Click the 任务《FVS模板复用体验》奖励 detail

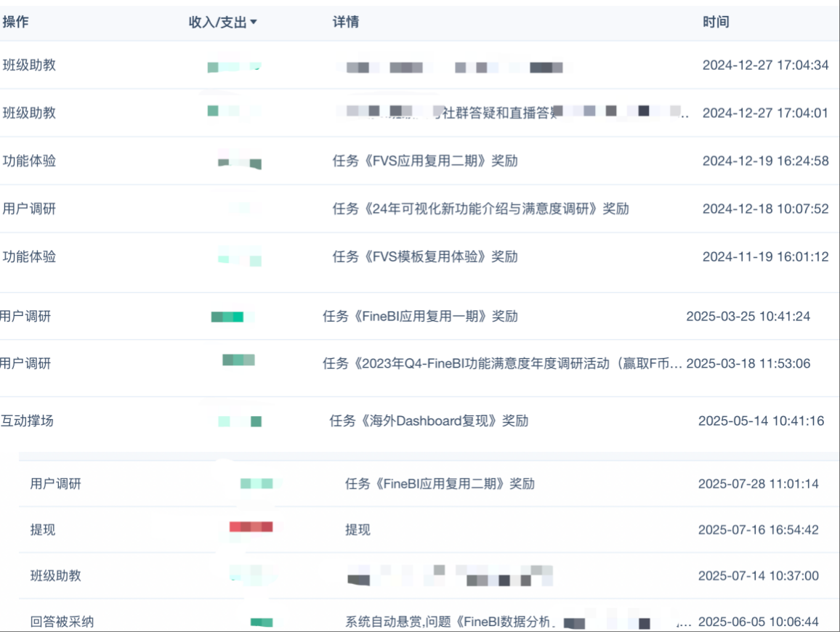pyautogui.click(x=425, y=256)
